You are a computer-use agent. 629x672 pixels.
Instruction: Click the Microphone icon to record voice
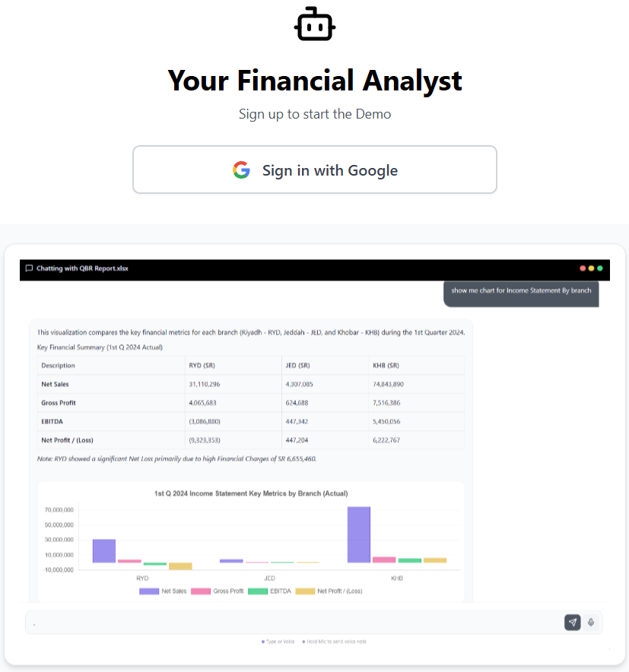click(x=591, y=622)
